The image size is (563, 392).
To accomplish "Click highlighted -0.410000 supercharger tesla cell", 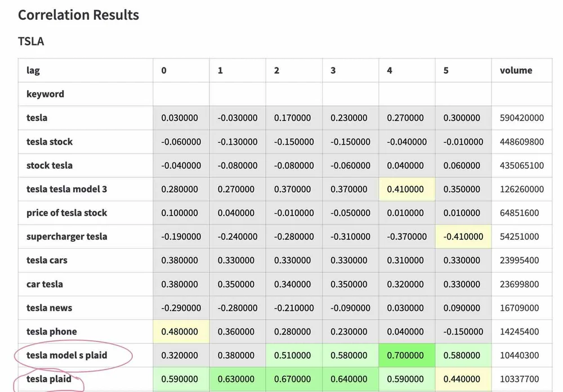I will click(x=463, y=236).
